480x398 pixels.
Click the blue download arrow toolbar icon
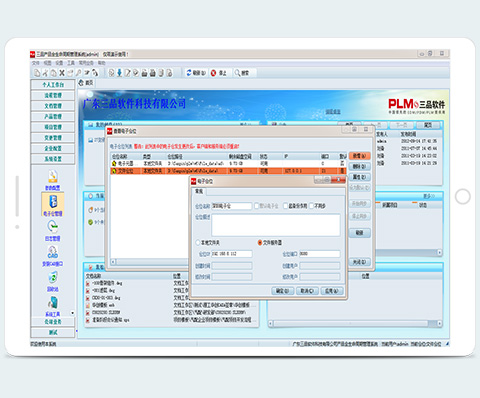pyautogui.click(x=119, y=73)
